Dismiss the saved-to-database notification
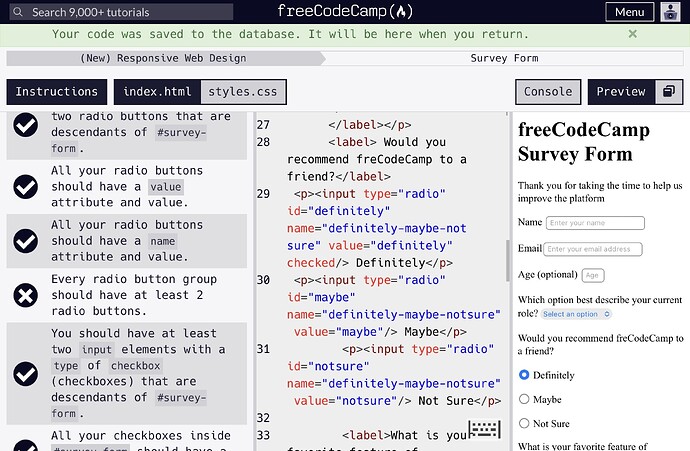This screenshot has height=451, width=690. (x=632, y=34)
